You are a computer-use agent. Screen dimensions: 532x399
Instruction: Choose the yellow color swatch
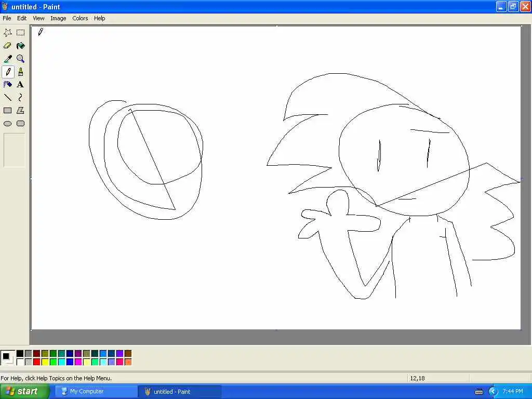pos(45,362)
